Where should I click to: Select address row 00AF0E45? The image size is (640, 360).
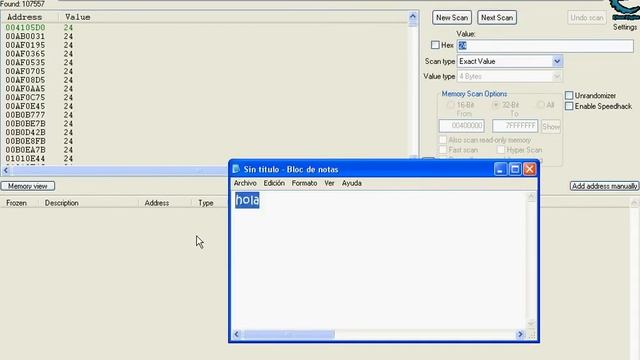25,106
